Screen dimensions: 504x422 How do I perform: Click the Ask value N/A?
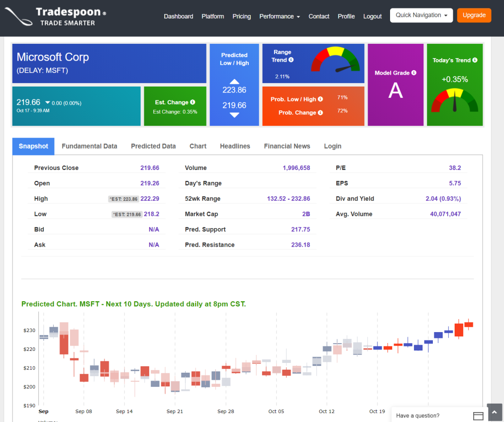154,245
